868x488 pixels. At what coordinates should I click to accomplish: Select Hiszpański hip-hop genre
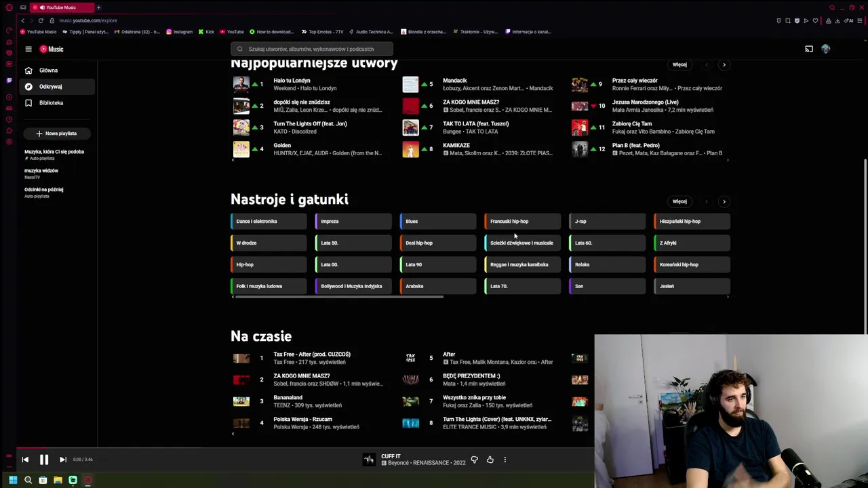coord(692,222)
